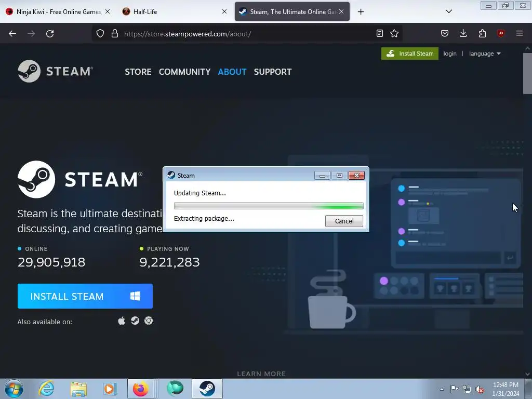Cancel the Steam update dialog
Image resolution: width=532 pixels, height=399 pixels.
click(x=344, y=221)
